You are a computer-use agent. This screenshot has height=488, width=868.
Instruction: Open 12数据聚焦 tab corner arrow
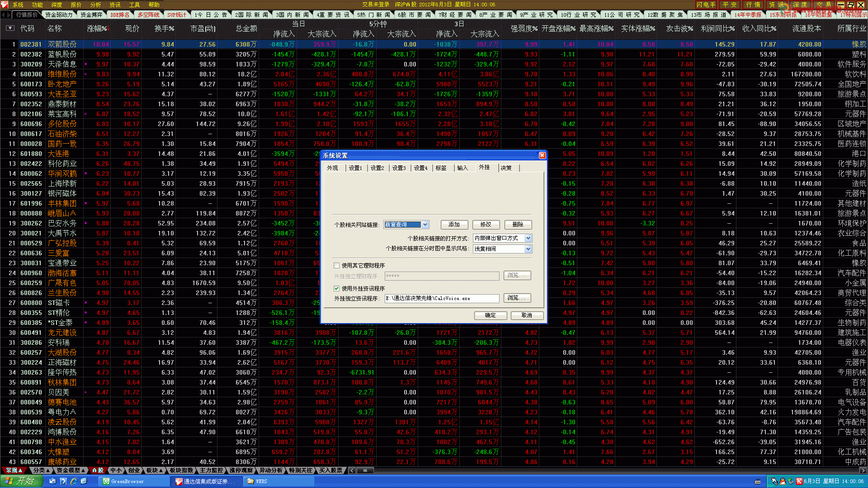click(x=686, y=13)
